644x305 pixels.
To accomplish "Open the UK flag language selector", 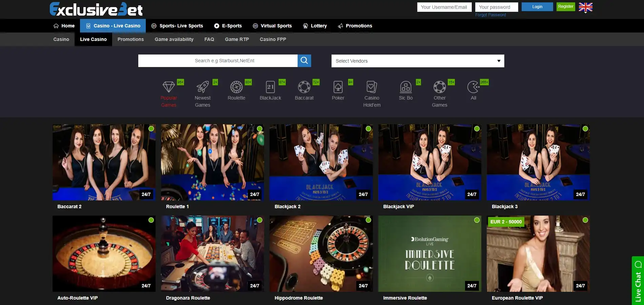I will tap(585, 7).
